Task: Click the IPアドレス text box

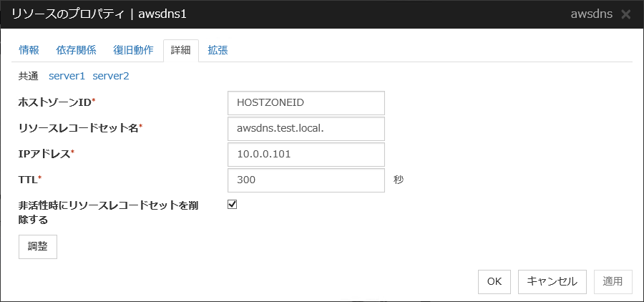Action: pos(306,155)
